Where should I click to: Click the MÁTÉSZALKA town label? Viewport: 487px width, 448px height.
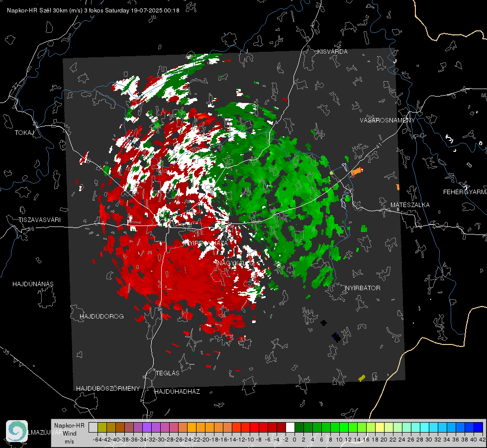point(410,205)
